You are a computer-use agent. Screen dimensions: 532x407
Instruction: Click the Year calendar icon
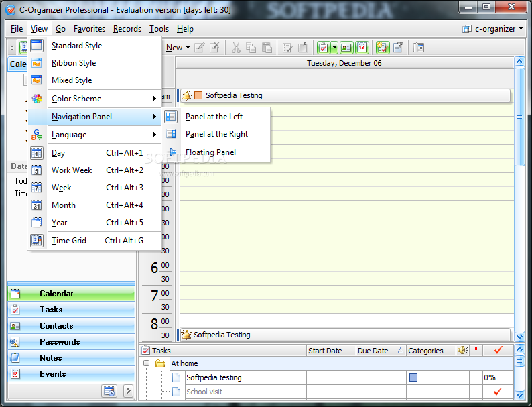coord(37,223)
